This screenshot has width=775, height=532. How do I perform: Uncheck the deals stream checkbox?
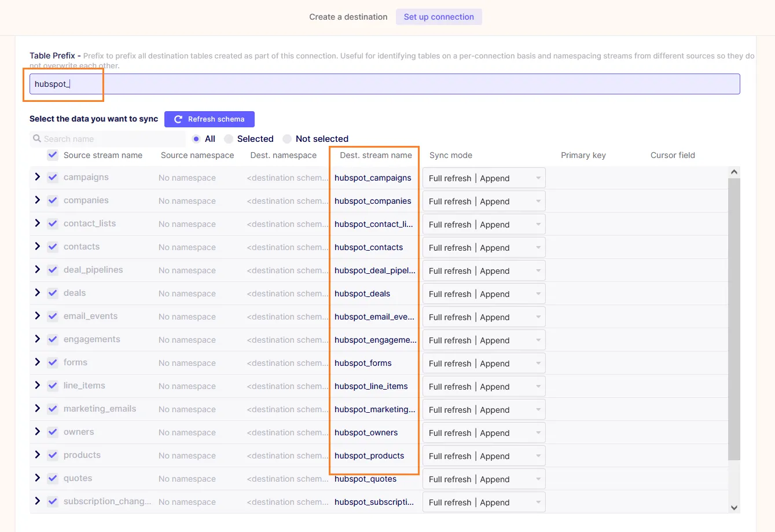53,293
